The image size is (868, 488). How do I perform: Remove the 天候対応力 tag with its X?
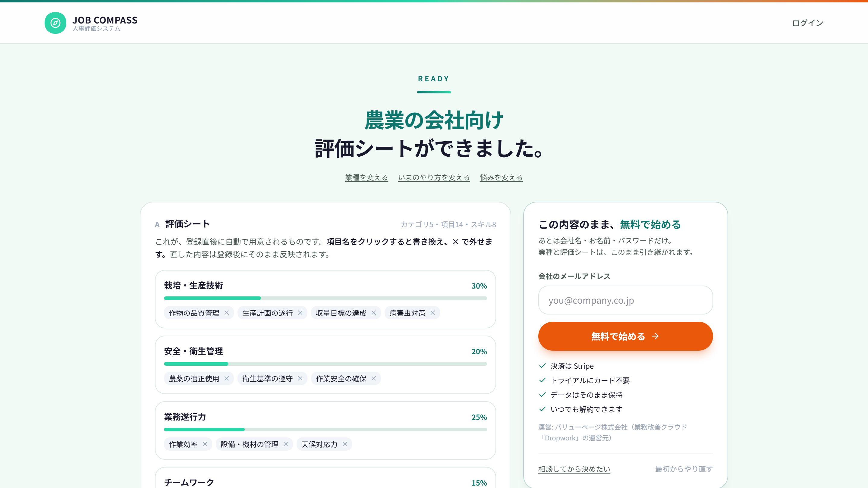[345, 444]
